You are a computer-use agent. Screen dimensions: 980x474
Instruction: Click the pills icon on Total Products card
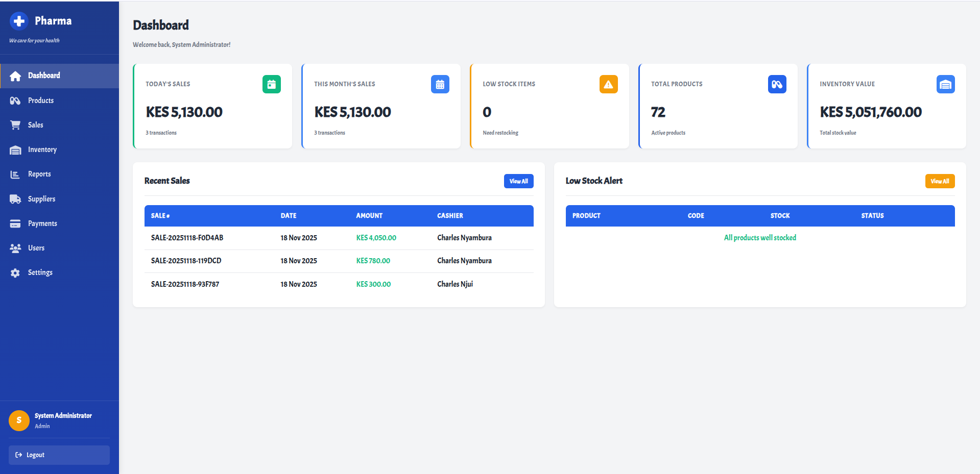pyautogui.click(x=777, y=84)
